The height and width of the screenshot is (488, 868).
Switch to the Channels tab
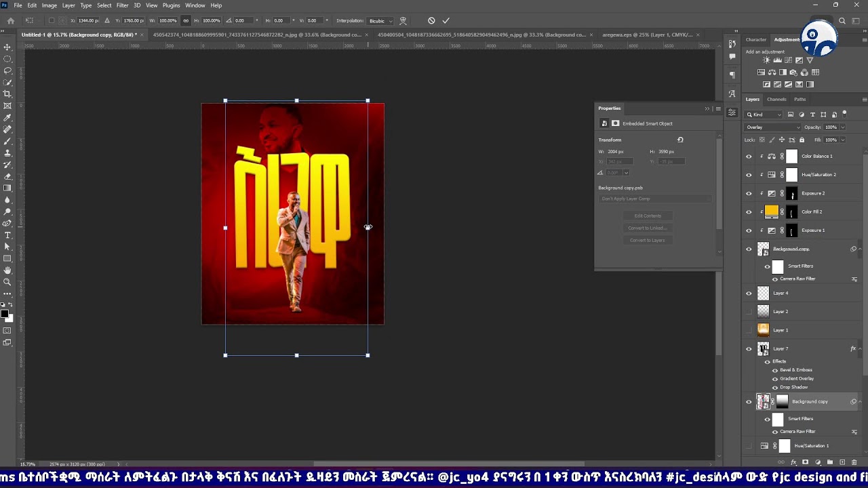coord(776,100)
